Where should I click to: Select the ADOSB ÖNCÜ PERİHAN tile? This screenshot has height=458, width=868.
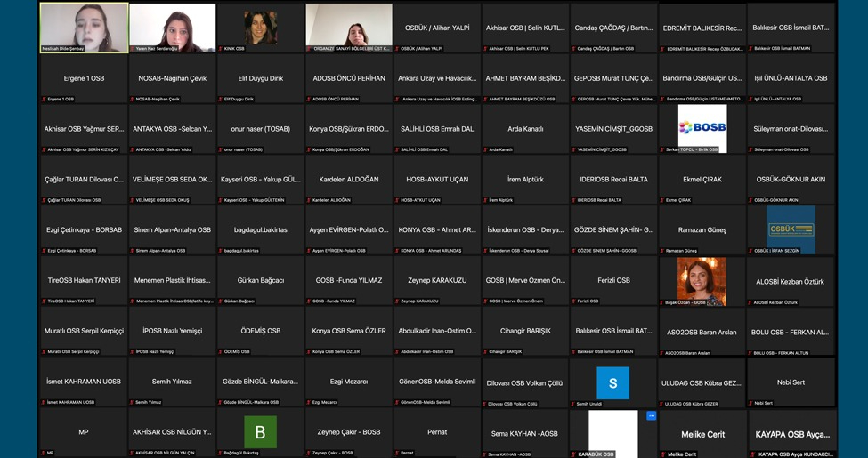349,78
